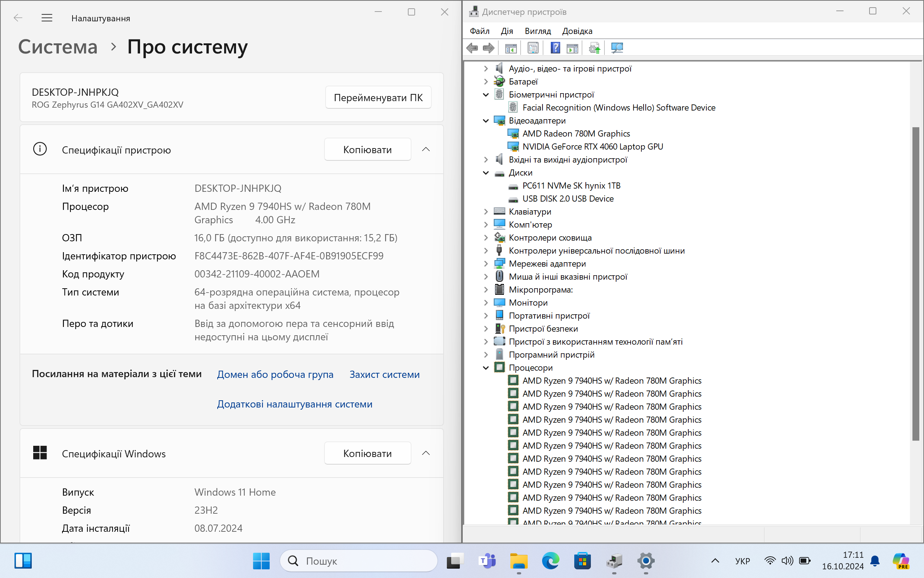The width and height of the screenshot is (924, 578).
Task: Click Properties icon in Device Manager toolbar
Action: 533,48
